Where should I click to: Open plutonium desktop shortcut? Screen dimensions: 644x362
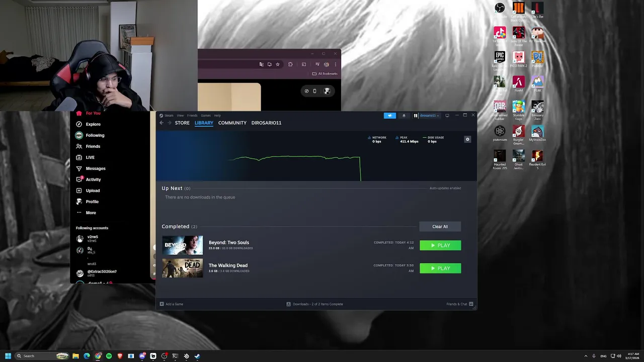[x=500, y=133]
